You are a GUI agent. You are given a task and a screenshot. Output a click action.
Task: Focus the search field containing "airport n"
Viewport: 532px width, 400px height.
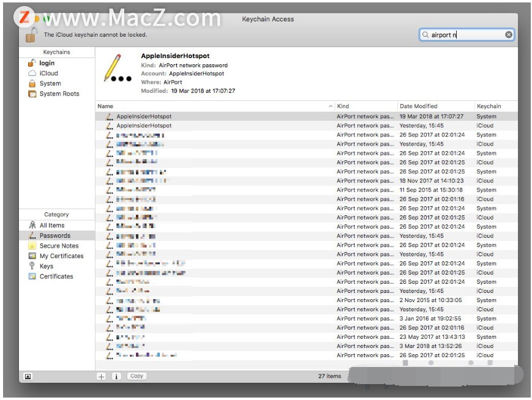pos(466,35)
